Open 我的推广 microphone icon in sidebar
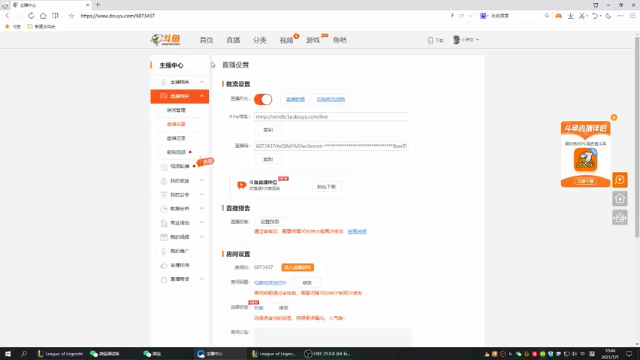The height and width of the screenshot is (360, 640). pyautogui.click(x=164, y=251)
